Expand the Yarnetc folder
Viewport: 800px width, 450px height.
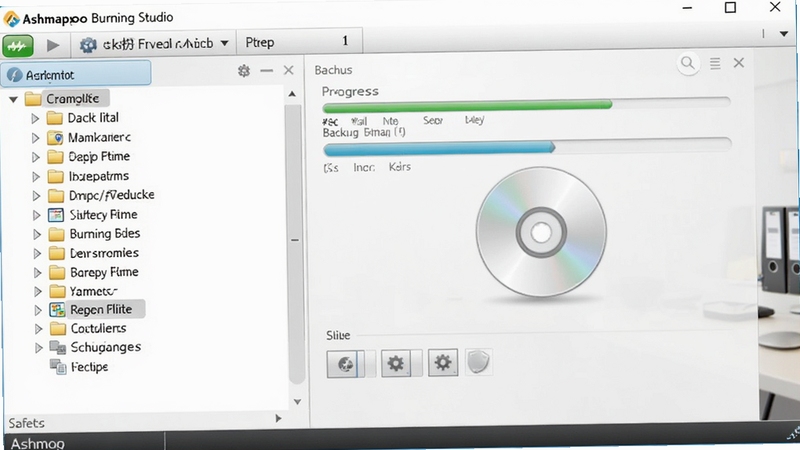click(x=38, y=291)
